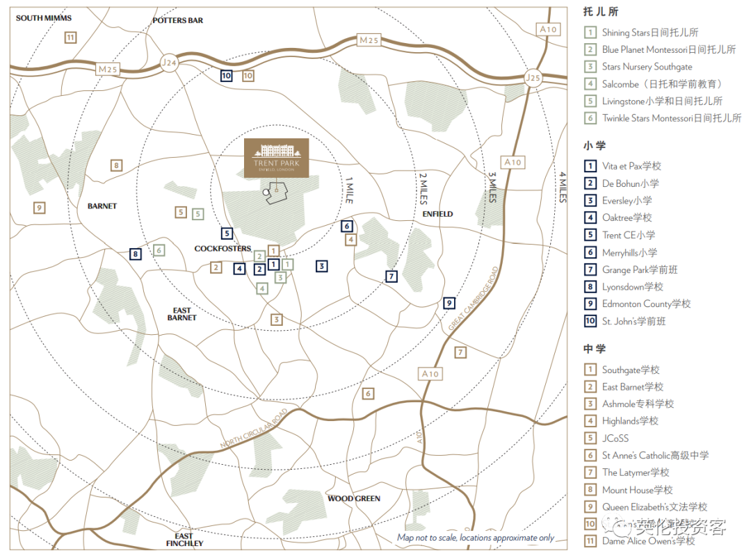Click tan marker 11 below South Mimms
751x560 pixels.
70,38
